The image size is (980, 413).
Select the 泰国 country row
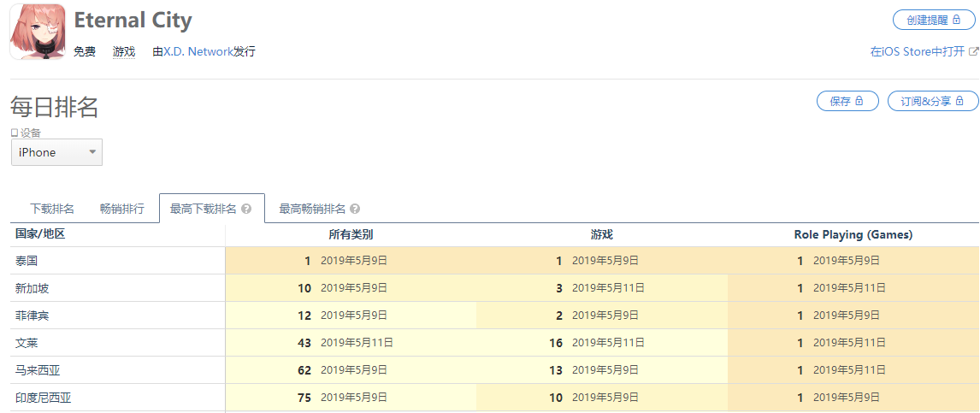pyautogui.click(x=27, y=261)
